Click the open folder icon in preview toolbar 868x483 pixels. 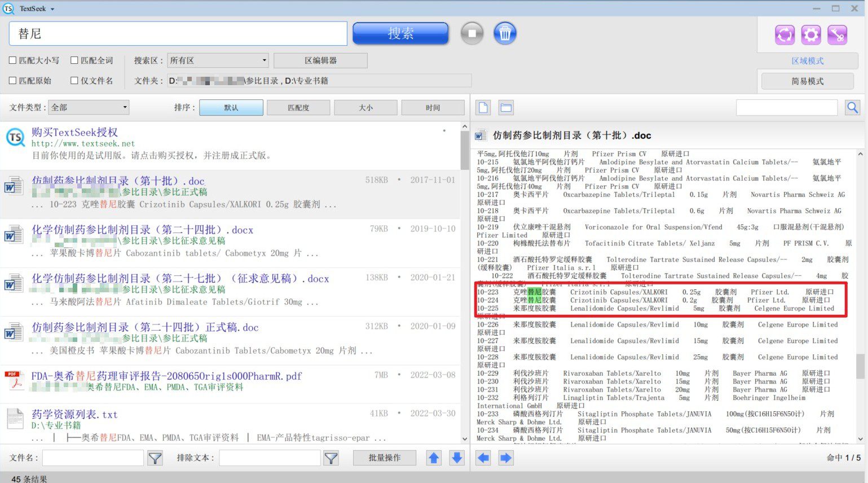(506, 107)
